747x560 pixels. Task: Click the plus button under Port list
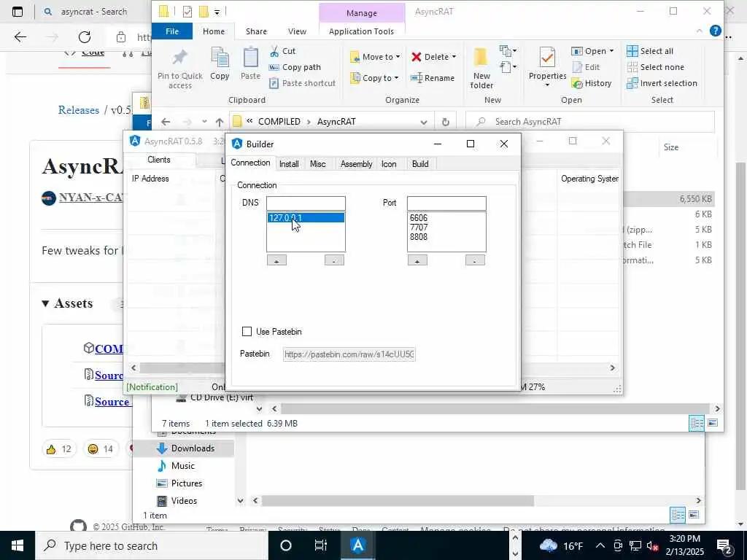coord(417,260)
